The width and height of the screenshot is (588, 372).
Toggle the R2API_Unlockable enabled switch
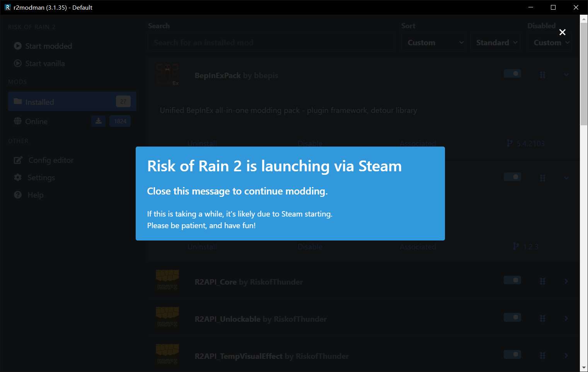click(512, 317)
